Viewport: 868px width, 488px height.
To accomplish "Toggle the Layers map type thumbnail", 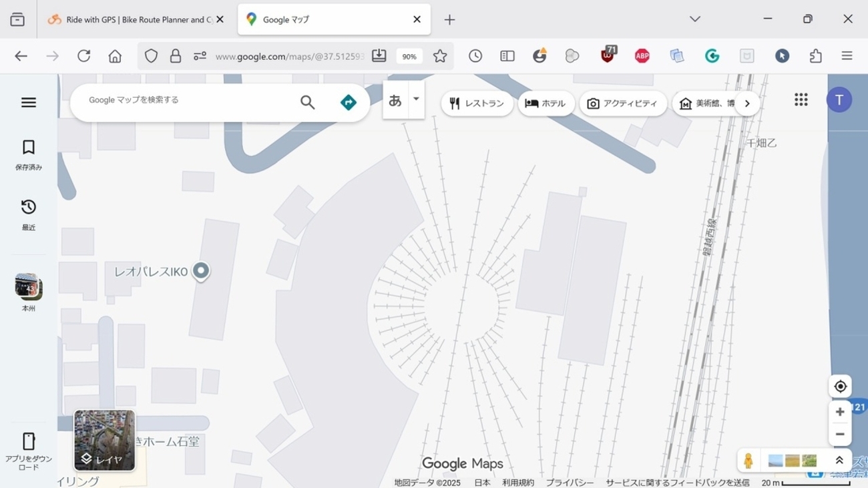I will click(105, 441).
